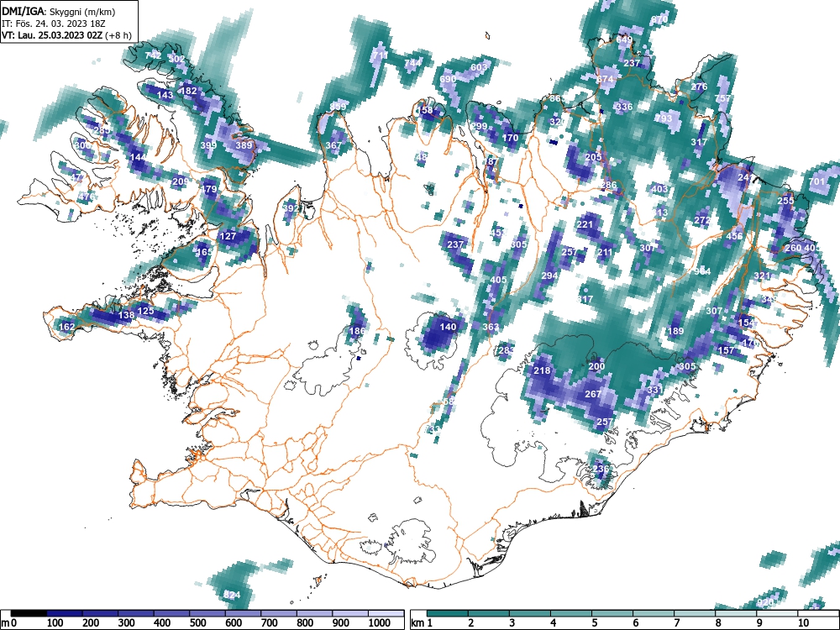Click the visibility value '870'
This screenshot has width=840, height=630.
(659, 20)
